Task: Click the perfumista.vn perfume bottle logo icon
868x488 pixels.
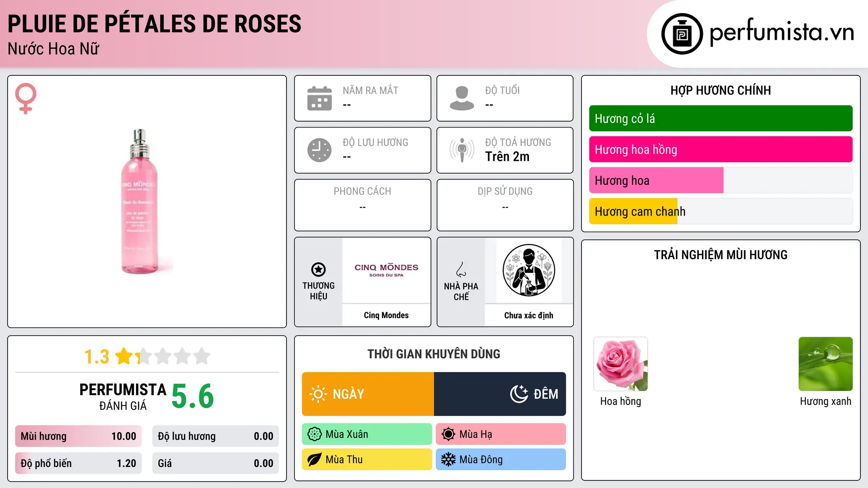Action: click(x=682, y=34)
